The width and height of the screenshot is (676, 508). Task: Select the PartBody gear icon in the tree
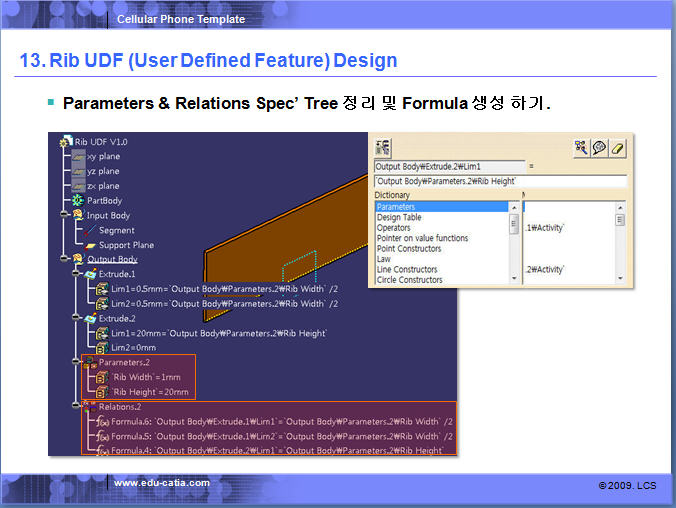(78, 200)
